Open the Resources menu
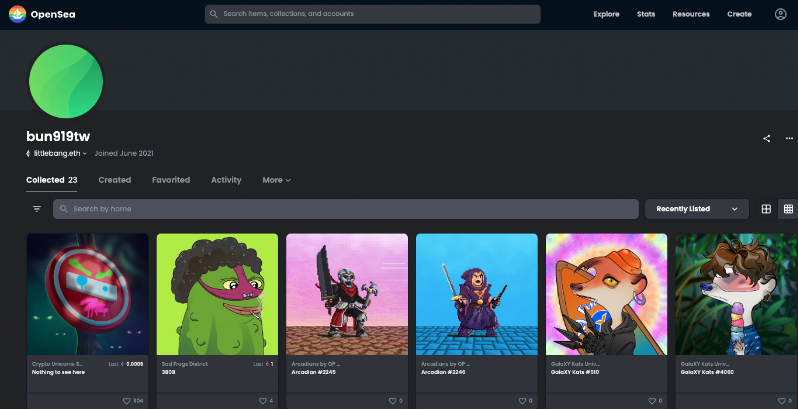This screenshot has width=798, height=410. click(691, 14)
